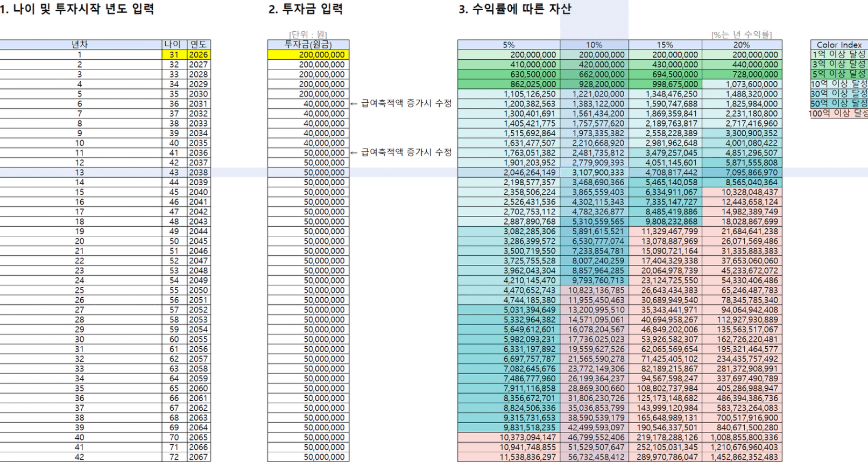The image size is (868, 462).
Task: Click the cell showing 5,465,140,058
Action: click(665, 182)
